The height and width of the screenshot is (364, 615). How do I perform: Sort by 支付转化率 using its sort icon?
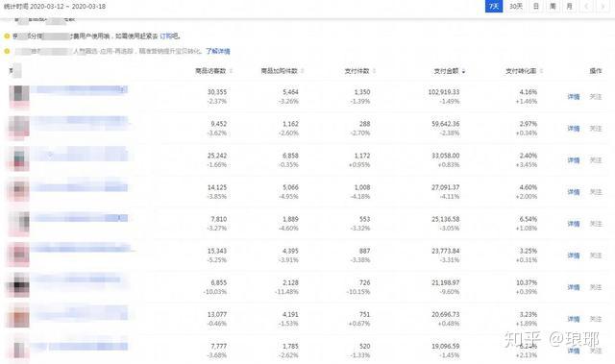tap(541, 71)
